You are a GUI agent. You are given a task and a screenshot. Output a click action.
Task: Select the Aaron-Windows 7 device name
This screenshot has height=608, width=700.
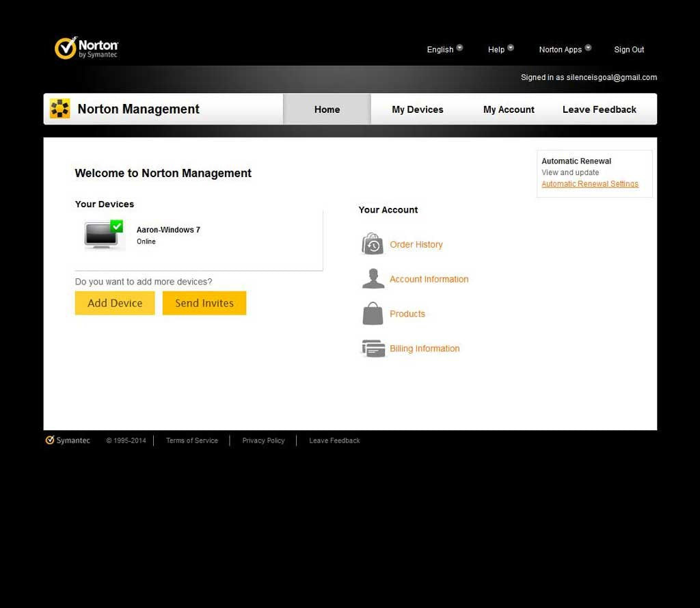168,230
